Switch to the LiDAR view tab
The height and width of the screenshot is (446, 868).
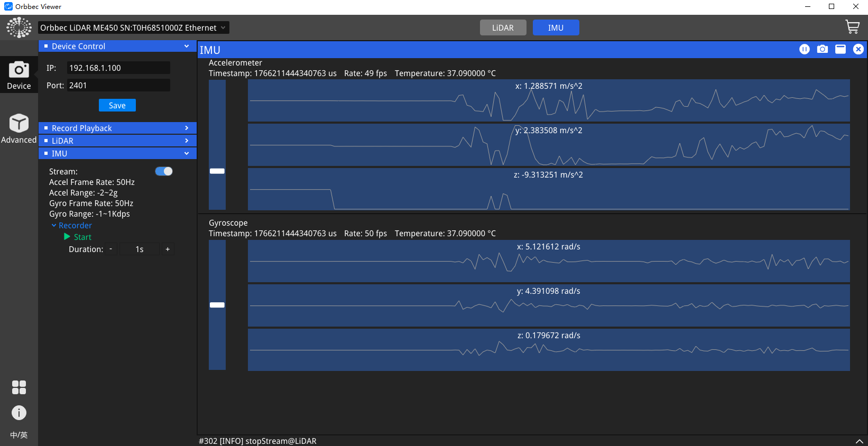click(x=503, y=27)
